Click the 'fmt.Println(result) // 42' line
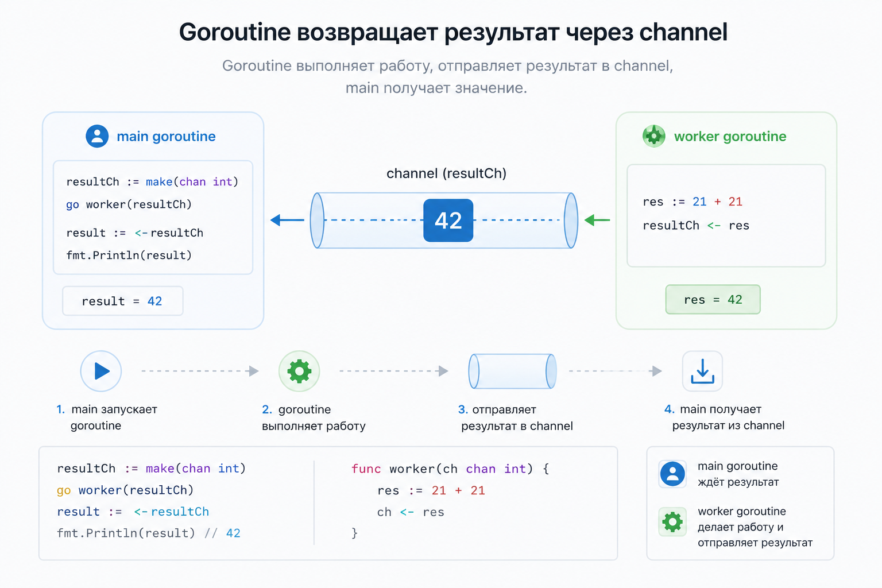882x588 pixels. click(149, 533)
